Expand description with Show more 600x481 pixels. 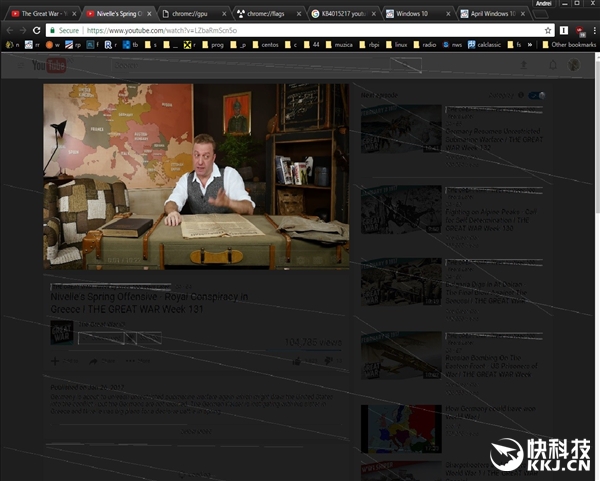[196, 431]
